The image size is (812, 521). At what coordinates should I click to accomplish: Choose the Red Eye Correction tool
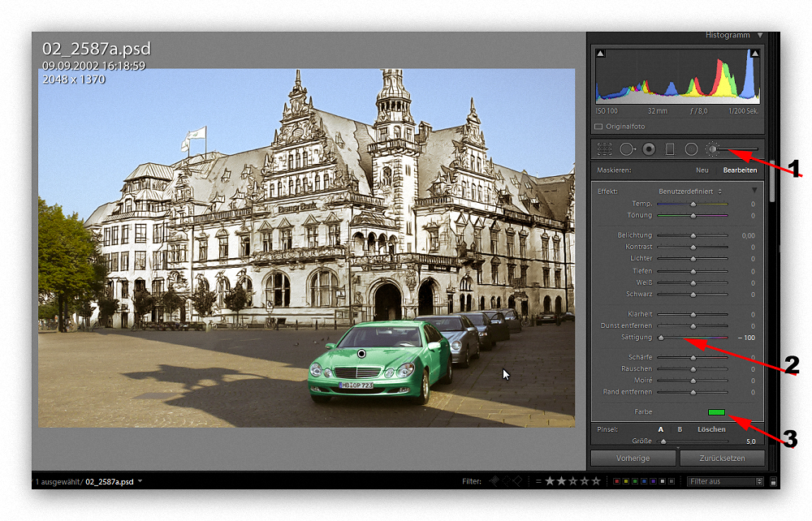click(x=649, y=149)
